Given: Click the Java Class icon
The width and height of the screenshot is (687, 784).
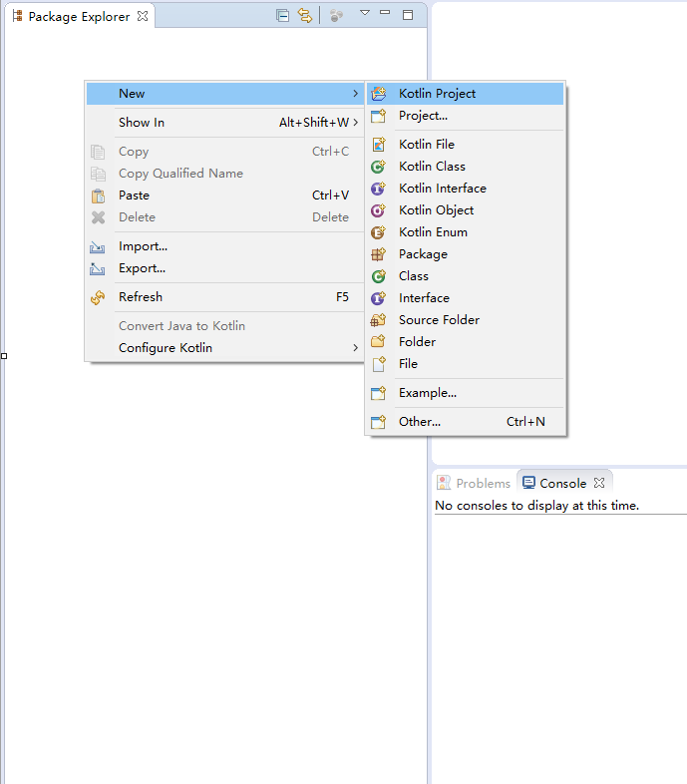Looking at the screenshot, I should click(379, 276).
